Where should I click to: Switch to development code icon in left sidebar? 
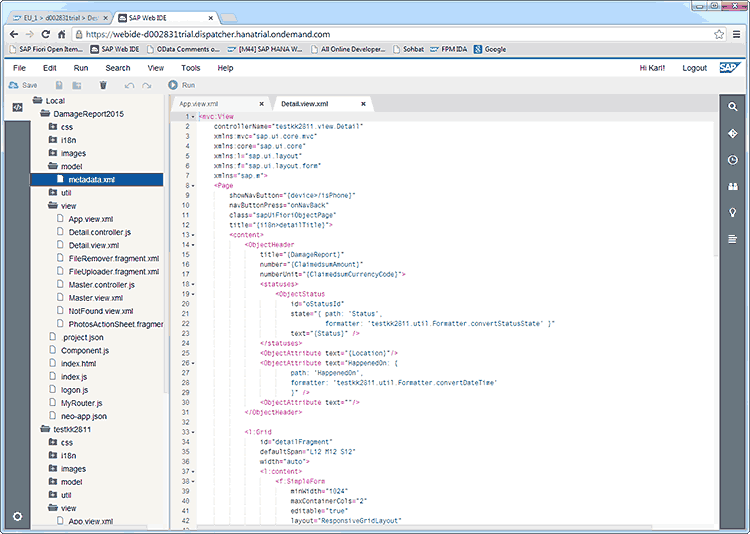pos(17,107)
